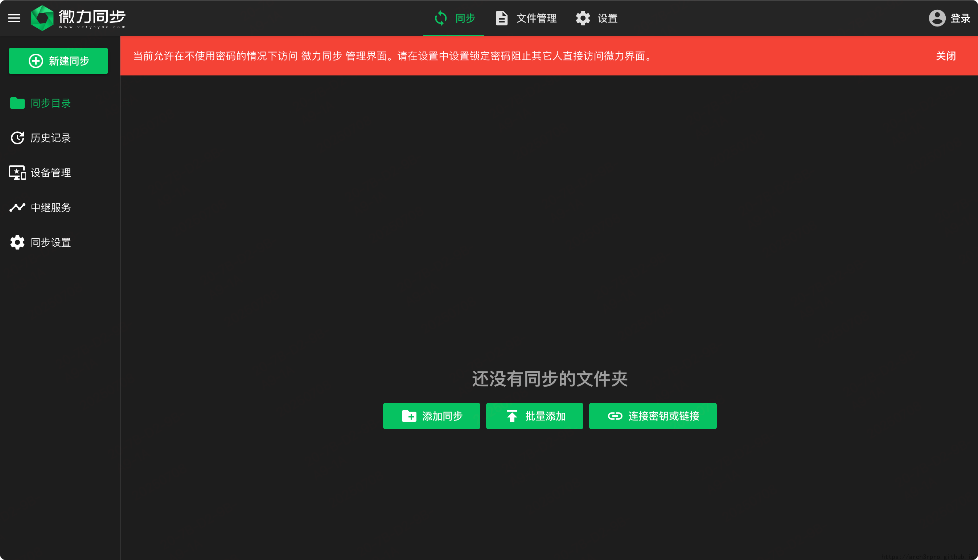Click the 历史记录 clock icon

17,138
